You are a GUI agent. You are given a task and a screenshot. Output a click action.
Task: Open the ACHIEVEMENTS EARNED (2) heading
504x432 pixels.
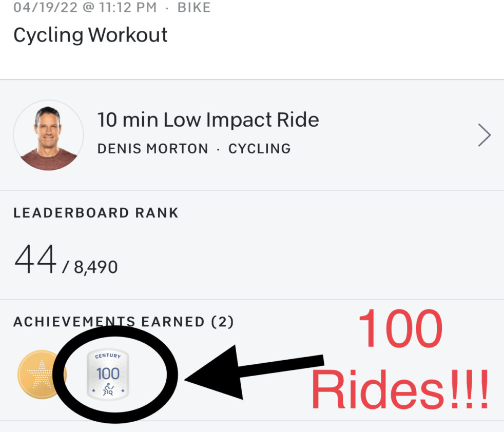point(125,322)
